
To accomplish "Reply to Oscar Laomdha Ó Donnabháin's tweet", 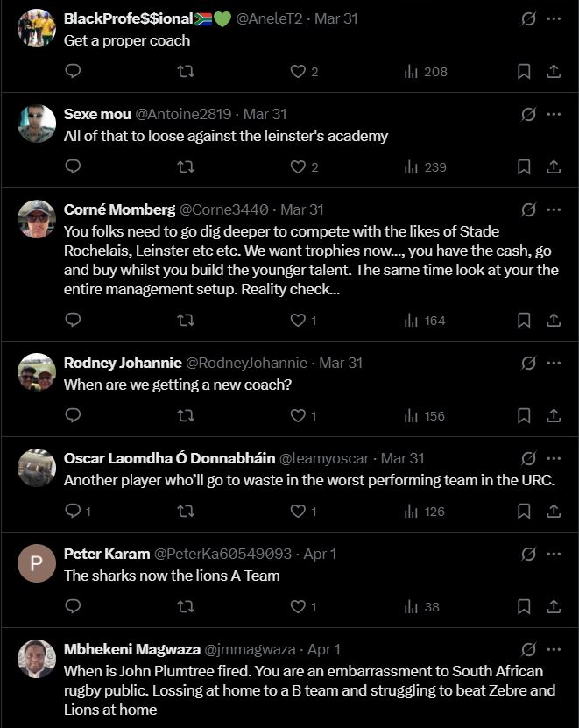I will click(x=74, y=511).
